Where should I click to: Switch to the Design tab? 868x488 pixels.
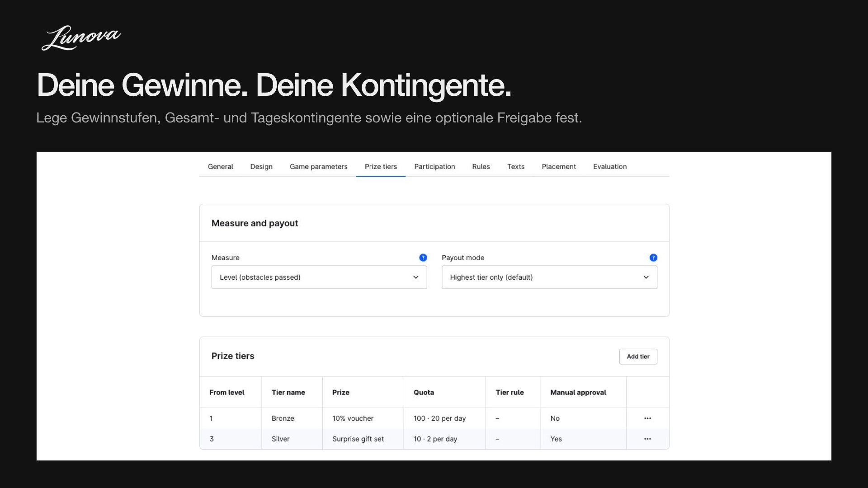261,167
